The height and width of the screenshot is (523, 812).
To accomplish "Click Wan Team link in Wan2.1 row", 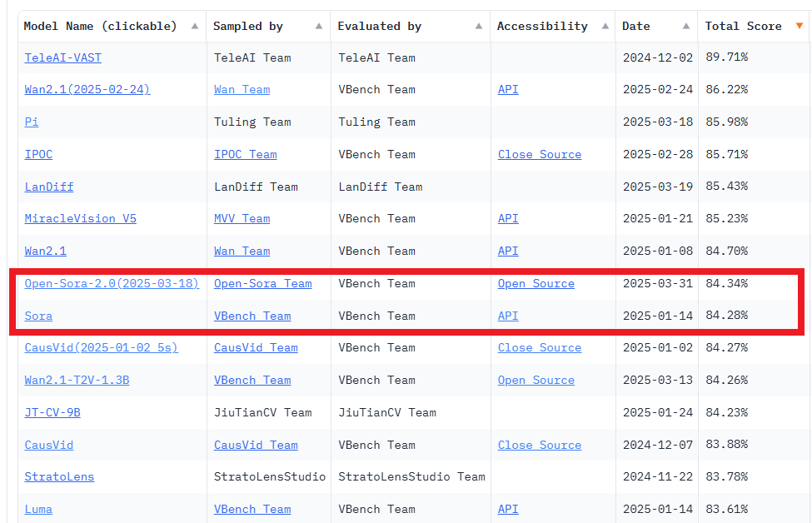I will pyautogui.click(x=242, y=252).
